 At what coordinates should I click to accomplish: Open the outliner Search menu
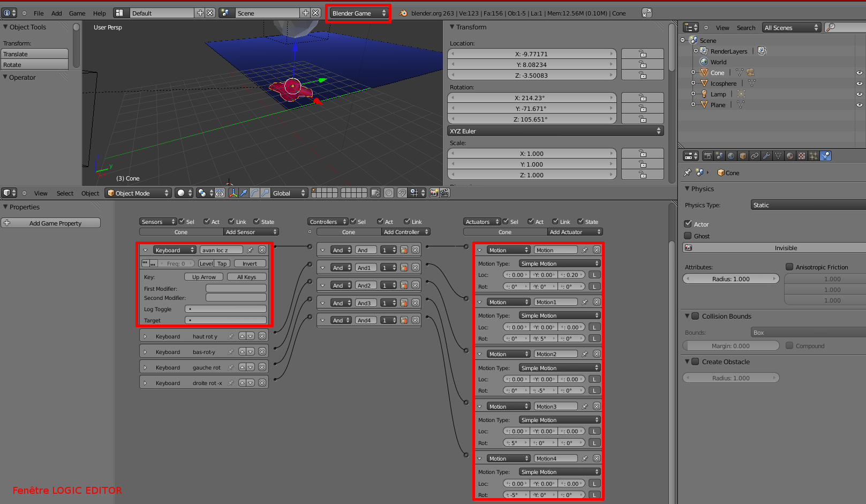point(746,28)
